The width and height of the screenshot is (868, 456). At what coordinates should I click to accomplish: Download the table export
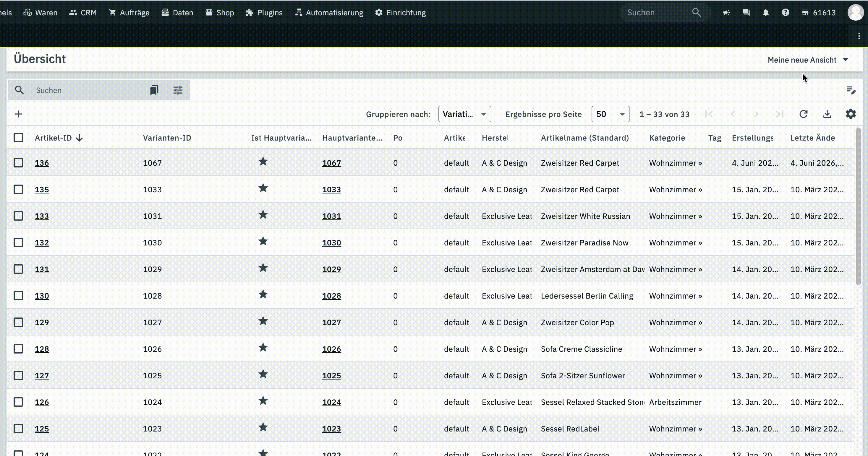827,114
